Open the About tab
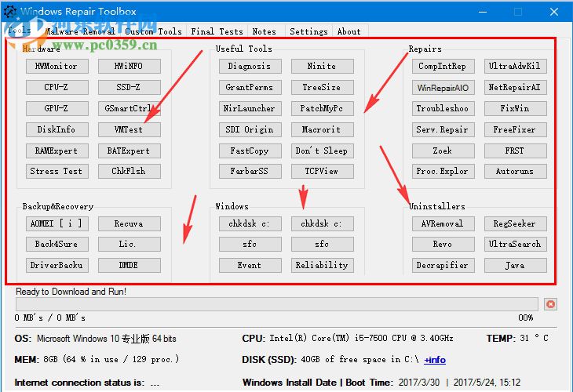The image size is (573, 392). pos(349,31)
